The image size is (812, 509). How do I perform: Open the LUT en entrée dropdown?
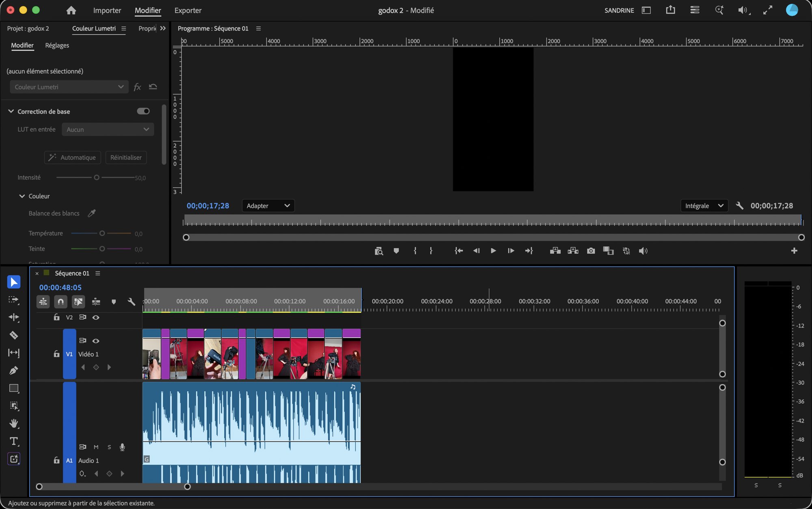point(108,130)
